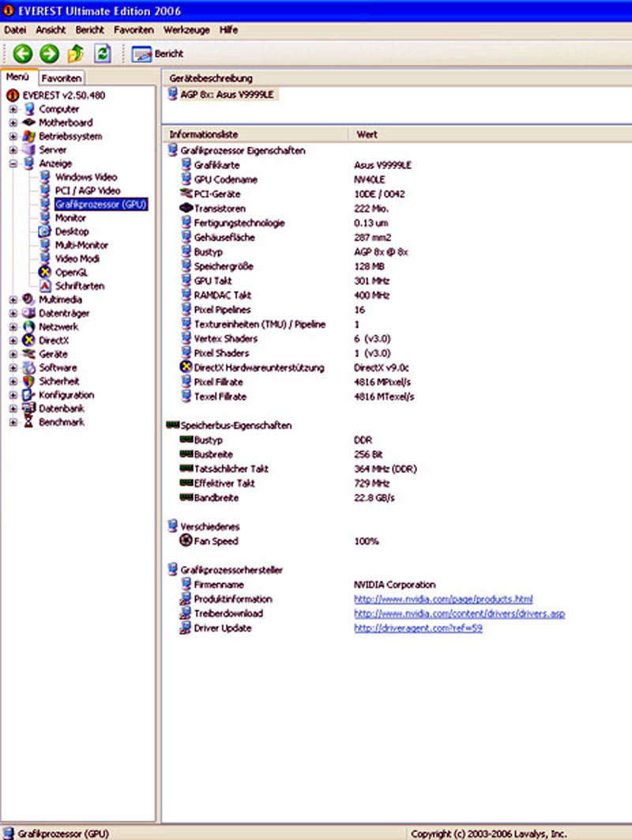Expand the Multimedia tree node

13,299
